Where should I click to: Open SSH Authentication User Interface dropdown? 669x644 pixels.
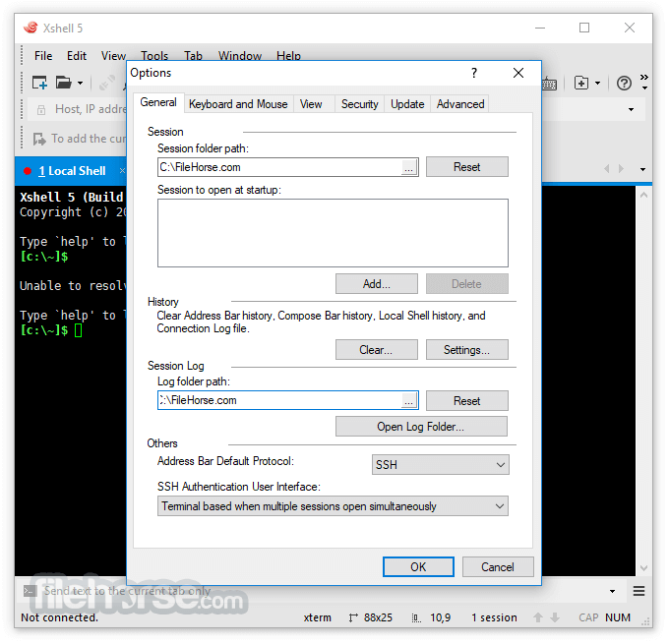coord(333,506)
